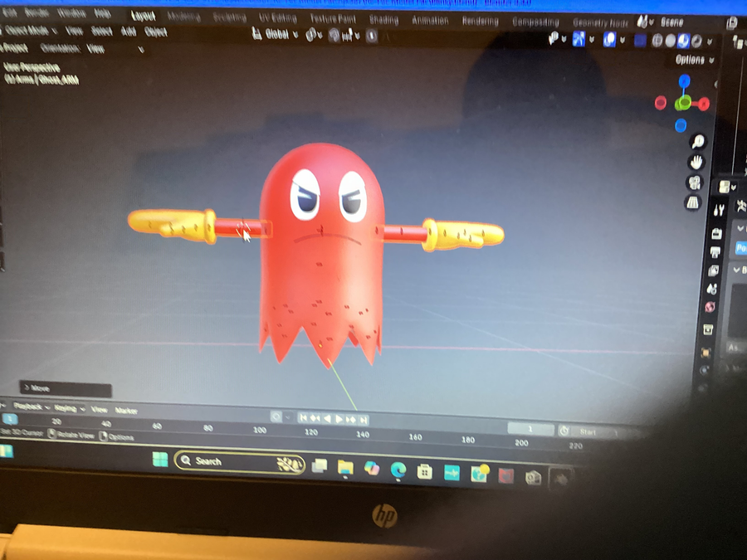Open the viewport Add menu

tap(128, 32)
